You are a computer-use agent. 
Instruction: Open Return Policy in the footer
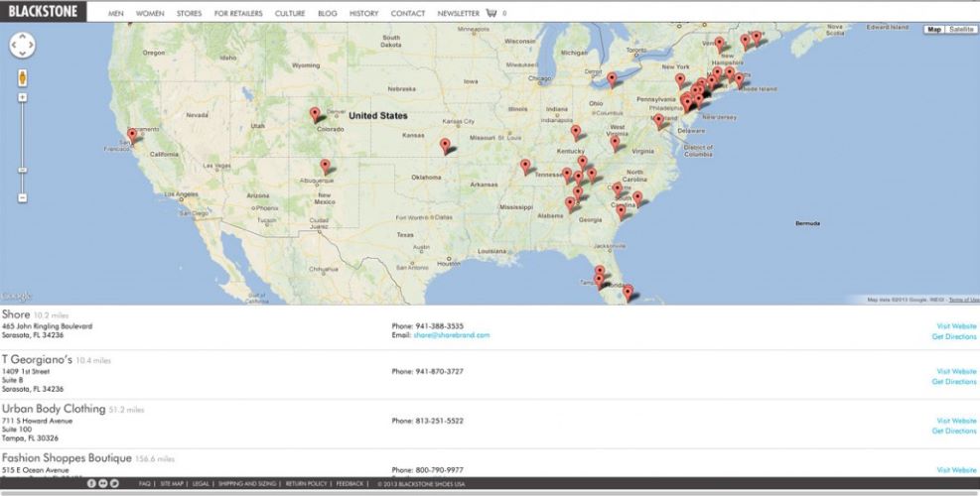coord(305,484)
